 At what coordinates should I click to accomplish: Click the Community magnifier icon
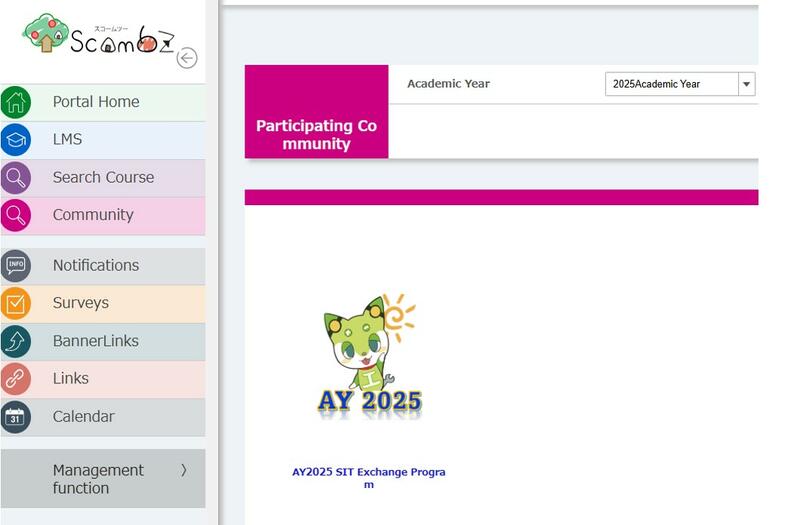[16, 215]
